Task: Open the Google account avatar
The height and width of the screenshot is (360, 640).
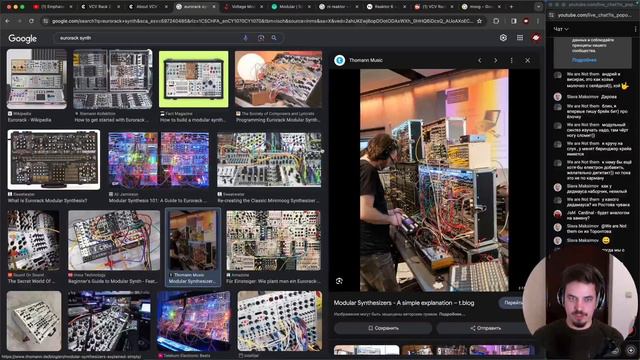Action: click(536, 38)
